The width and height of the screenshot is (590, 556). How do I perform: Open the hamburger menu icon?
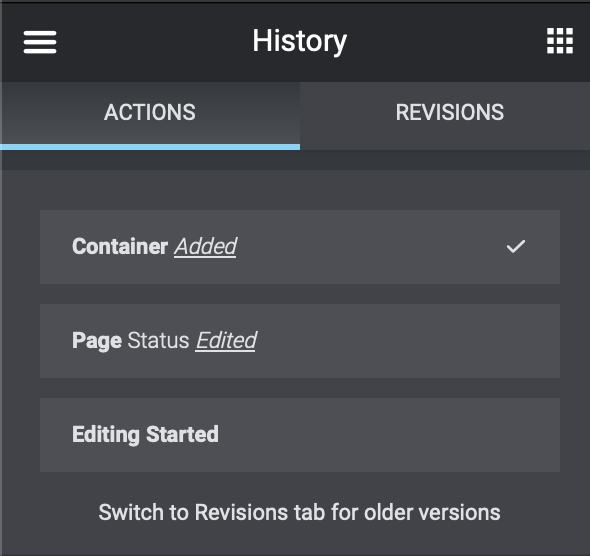[x=40, y=42]
